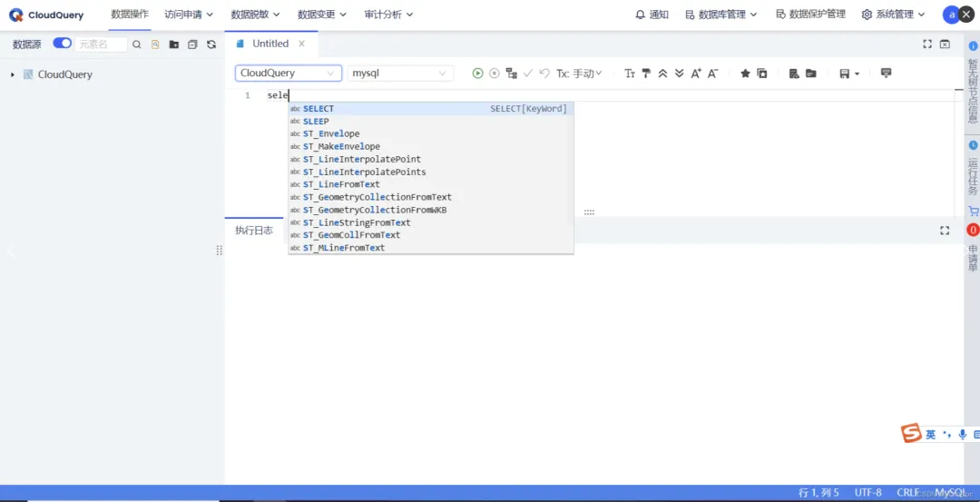The image size is (980, 502).
Task: Open 通知 notifications
Action: point(652,15)
